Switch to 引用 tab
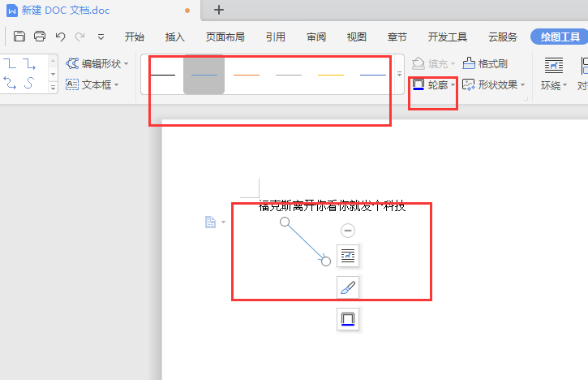Viewport: 588px width, 380px height. 276,37
